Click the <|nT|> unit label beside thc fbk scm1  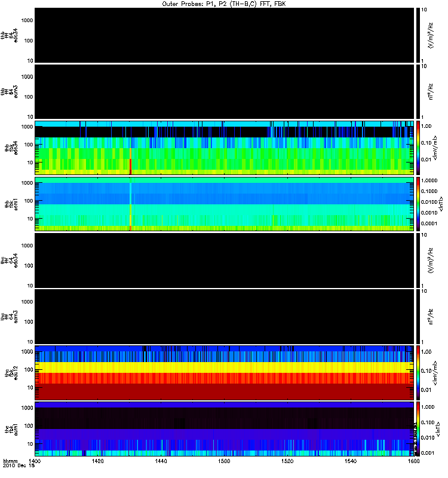tap(438, 429)
